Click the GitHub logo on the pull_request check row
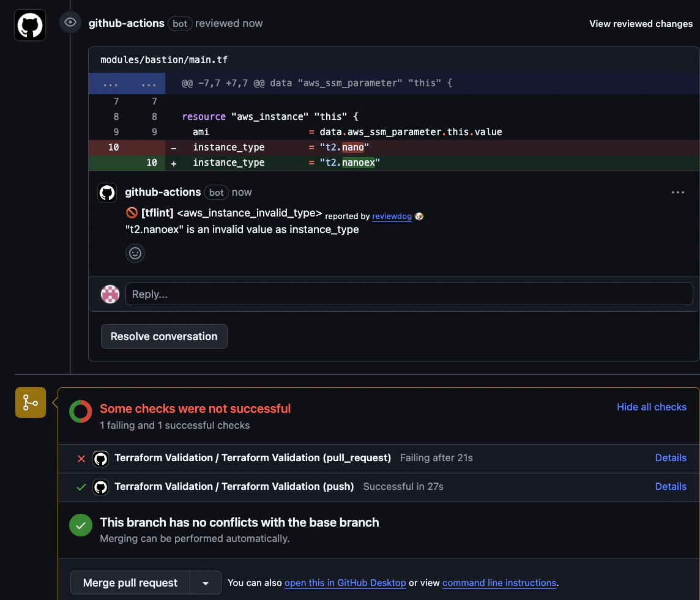Screen dimensions: 700x600 tap(100, 459)
